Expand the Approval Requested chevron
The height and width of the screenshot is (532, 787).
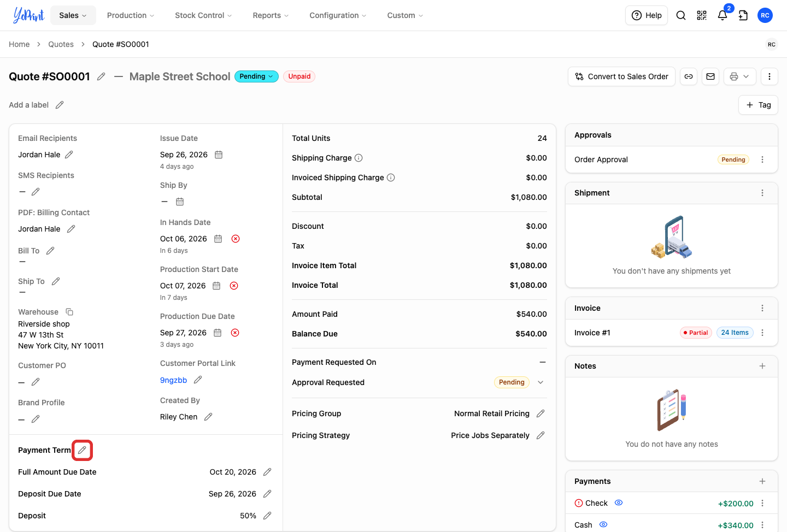[x=541, y=382]
